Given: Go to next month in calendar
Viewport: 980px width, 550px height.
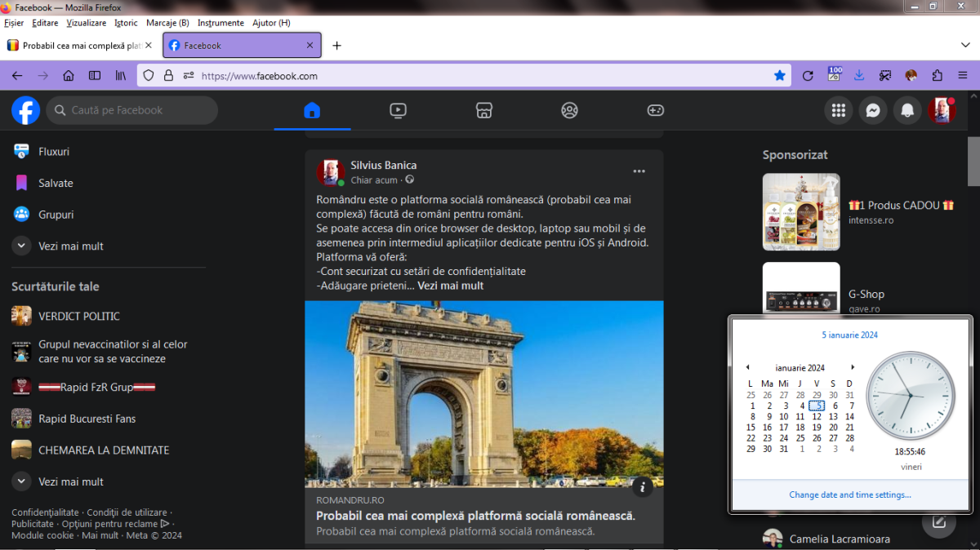Looking at the screenshot, I should (853, 368).
